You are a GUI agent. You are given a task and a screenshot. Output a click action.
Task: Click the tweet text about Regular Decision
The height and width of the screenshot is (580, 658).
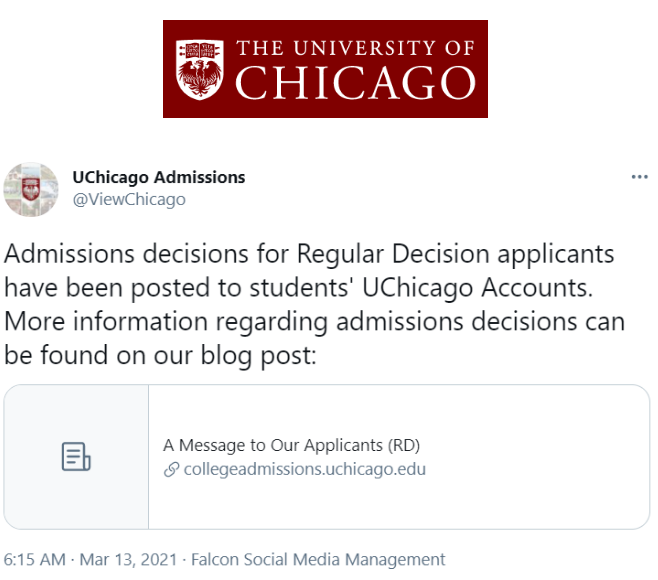tap(315, 304)
